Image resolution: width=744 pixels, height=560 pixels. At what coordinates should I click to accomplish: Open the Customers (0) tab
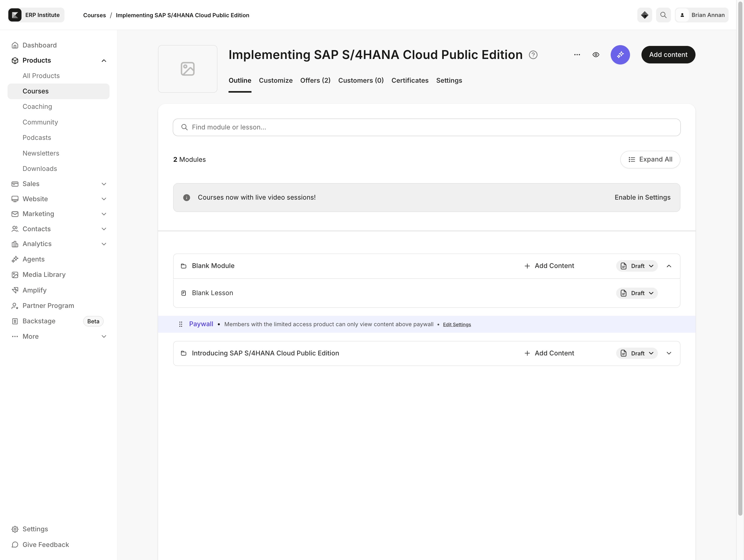(x=361, y=81)
